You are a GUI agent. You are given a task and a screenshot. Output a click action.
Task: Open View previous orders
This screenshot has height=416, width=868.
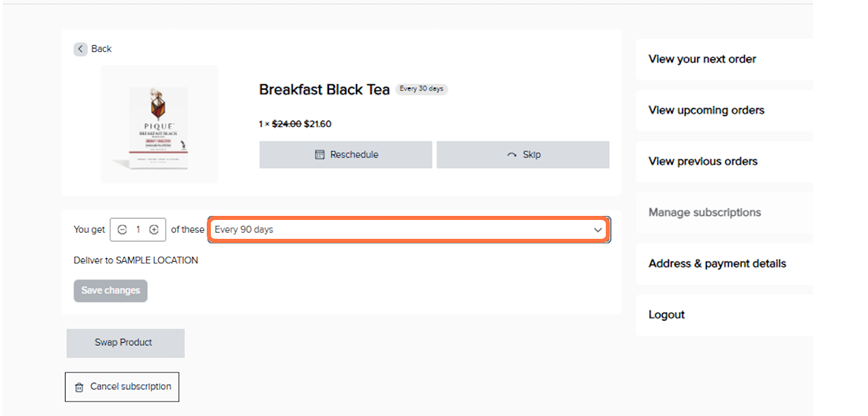point(703,161)
